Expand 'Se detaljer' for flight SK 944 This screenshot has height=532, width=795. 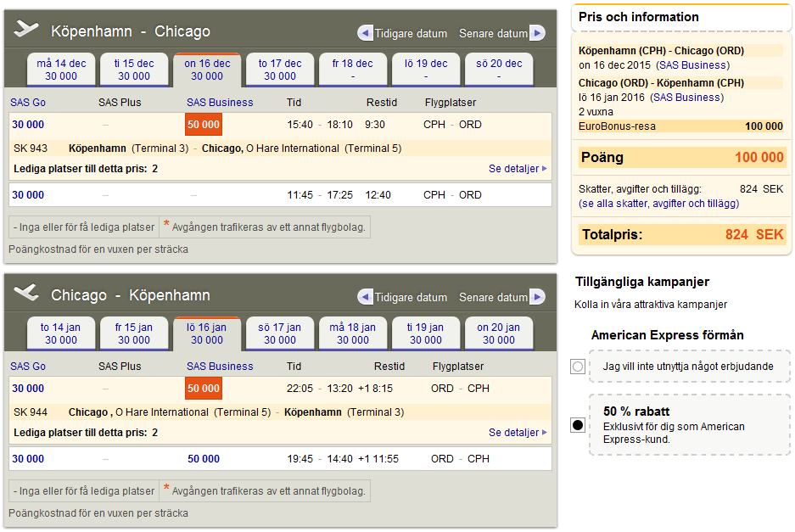click(517, 433)
